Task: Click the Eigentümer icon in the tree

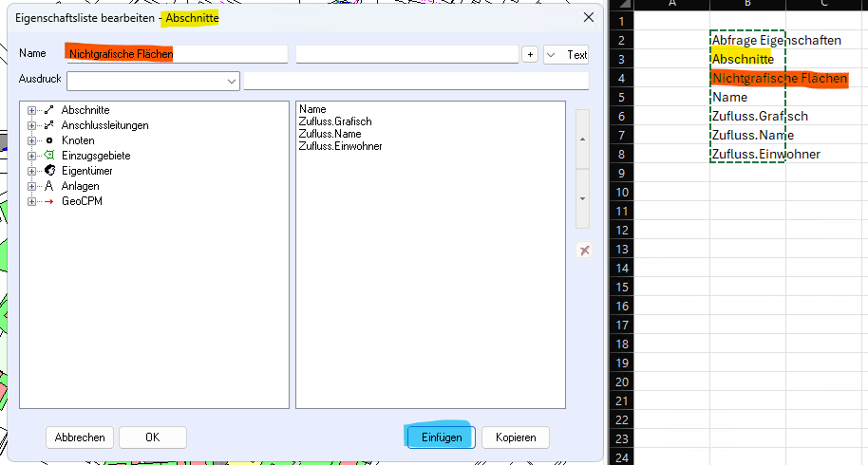Action: coord(49,171)
